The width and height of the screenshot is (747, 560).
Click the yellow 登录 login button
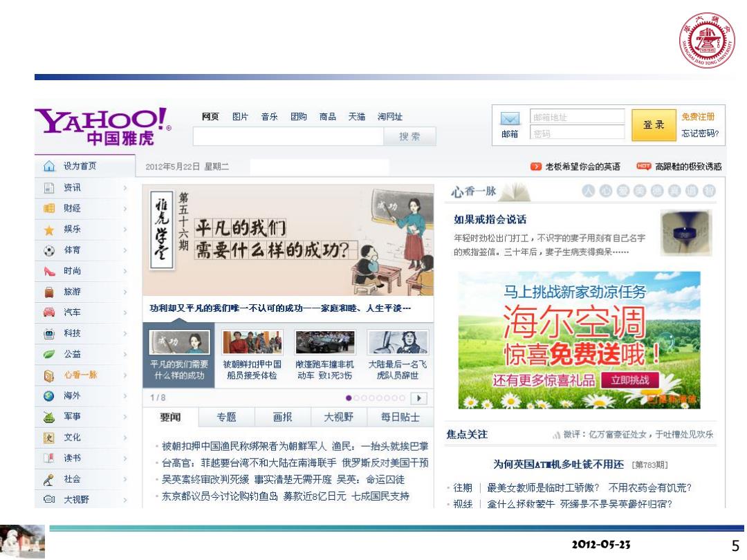(654, 124)
